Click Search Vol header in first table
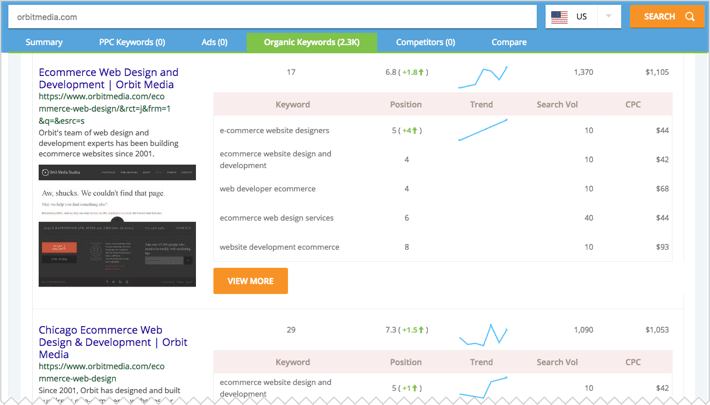Viewport: 710px width, 405px height. 557,105
